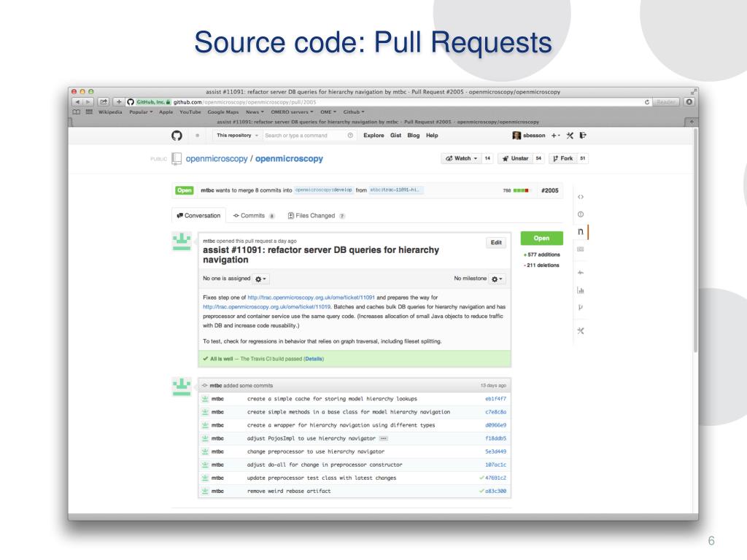
Task: Open the Network icon in repo sidebar
Action: pyautogui.click(x=580, y=307)
